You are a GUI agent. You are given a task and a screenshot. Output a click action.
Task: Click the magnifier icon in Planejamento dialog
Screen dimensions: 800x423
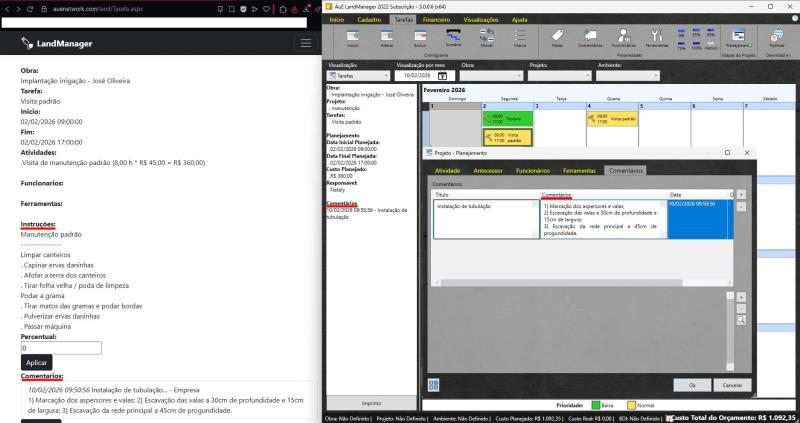[740, 320]
